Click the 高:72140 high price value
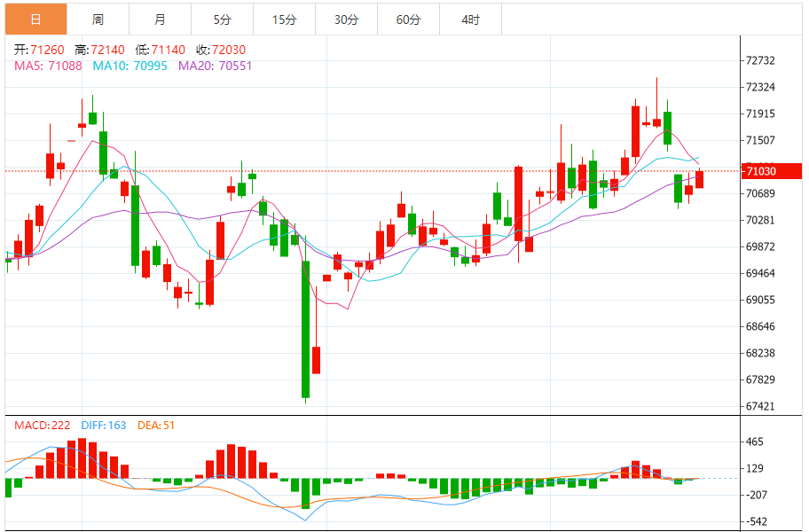 [99, 50]
